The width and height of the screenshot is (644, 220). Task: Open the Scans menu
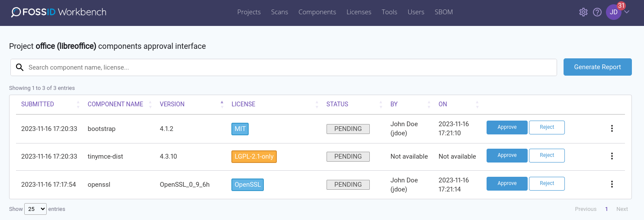[x=279, y=12]
